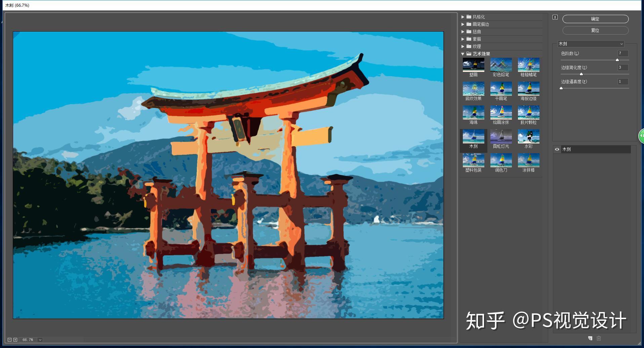
Task: Expand the 纹理 filter folder
Action: point(463,46)
